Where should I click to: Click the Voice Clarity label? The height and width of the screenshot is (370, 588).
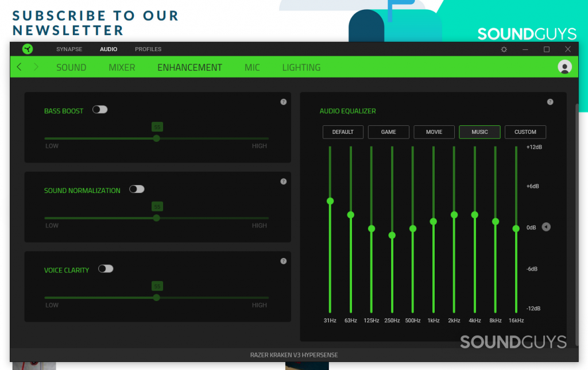[x=67, y=270]
